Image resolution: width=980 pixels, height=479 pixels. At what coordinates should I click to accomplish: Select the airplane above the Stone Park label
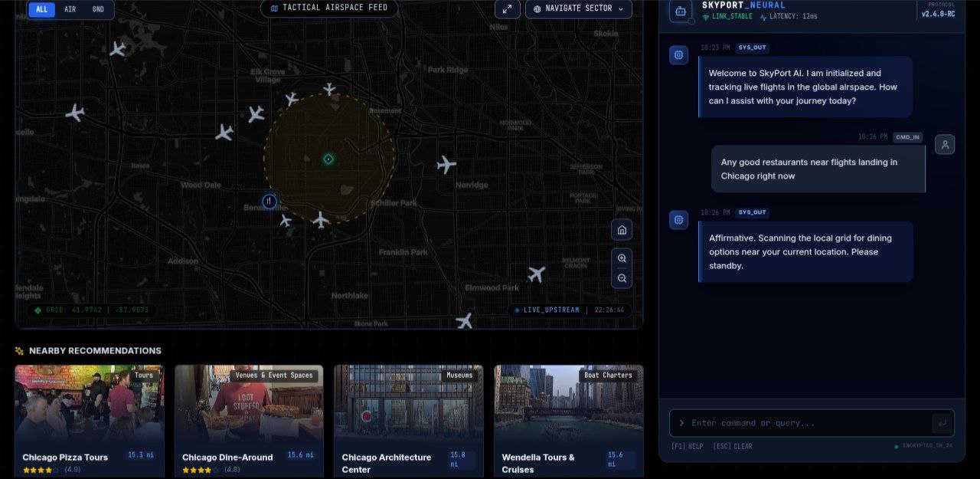[x=465, y=320]
